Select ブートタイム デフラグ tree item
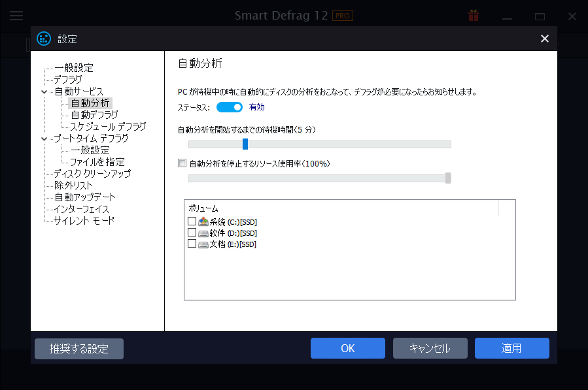 pyautogui.click(x=91, y=138)
